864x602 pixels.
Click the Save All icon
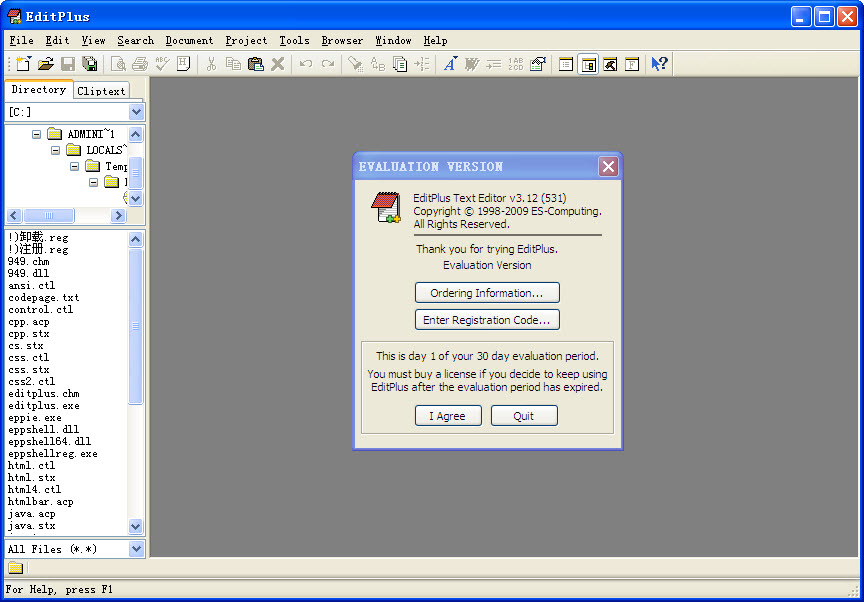pos(90,64)
